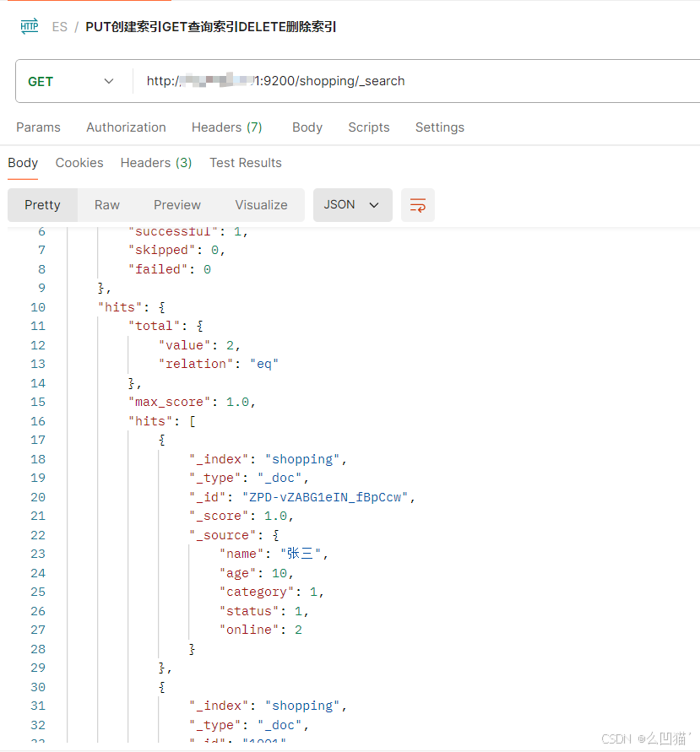Screen dimensions: 700x752
Task: Click the request URL field
Action: tap(414, 81)
